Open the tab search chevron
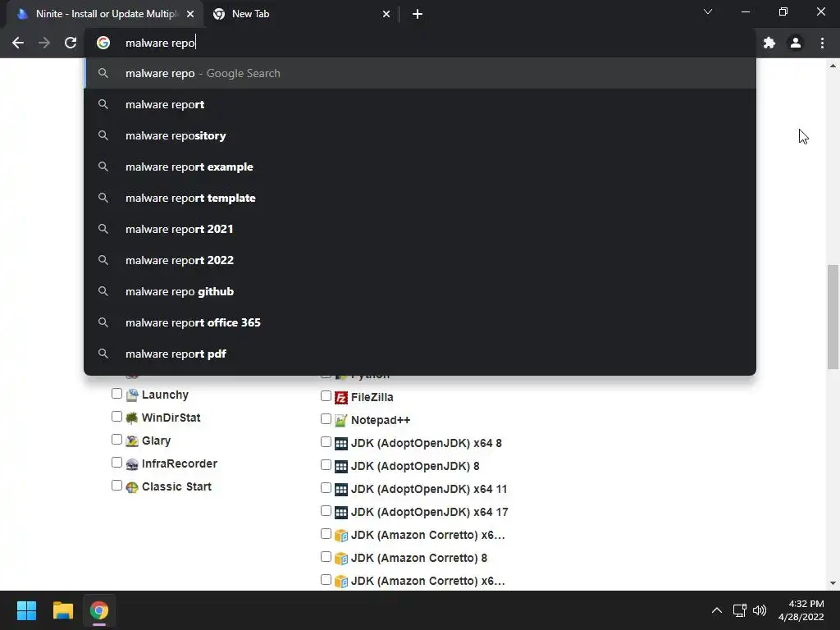The image size is (840, 630). [708, 11]
